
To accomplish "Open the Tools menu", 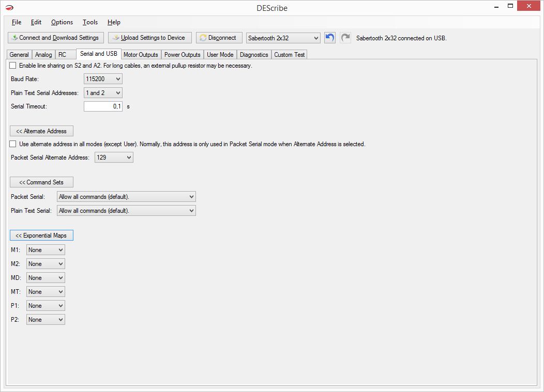I will tap(90, 22).
